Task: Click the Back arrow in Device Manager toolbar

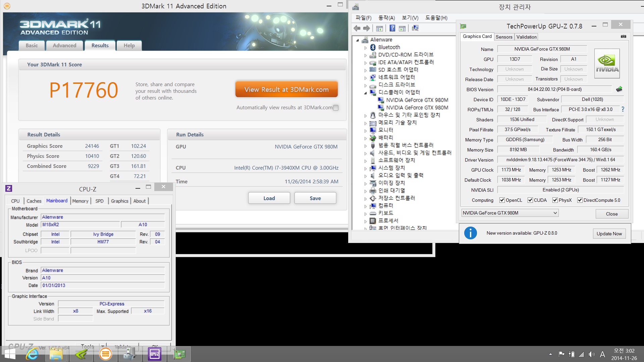Action: coord(357,28)
